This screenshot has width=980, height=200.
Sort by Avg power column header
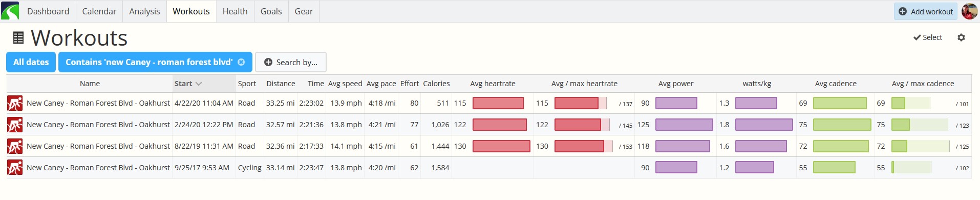click(676, 84)
